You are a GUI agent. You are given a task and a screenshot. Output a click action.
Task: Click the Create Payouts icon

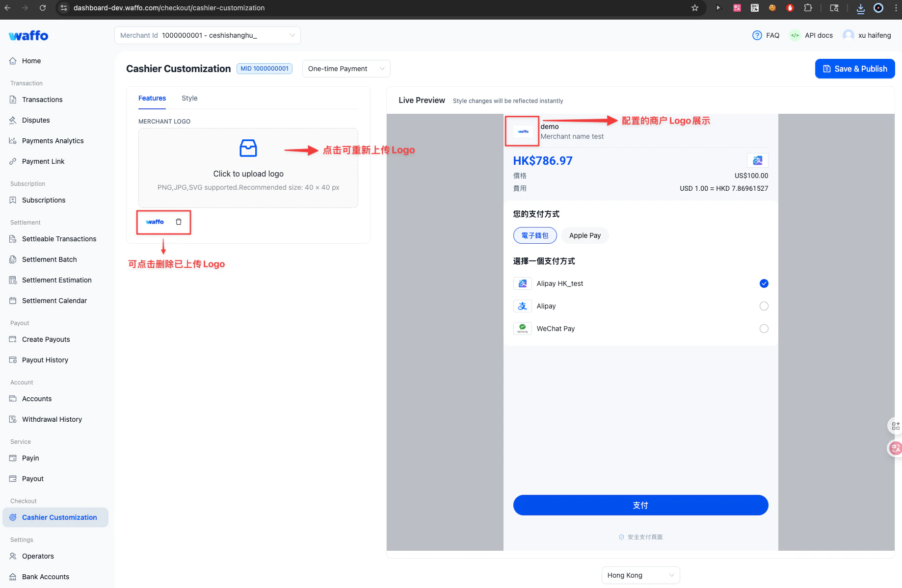pos(13,339)
